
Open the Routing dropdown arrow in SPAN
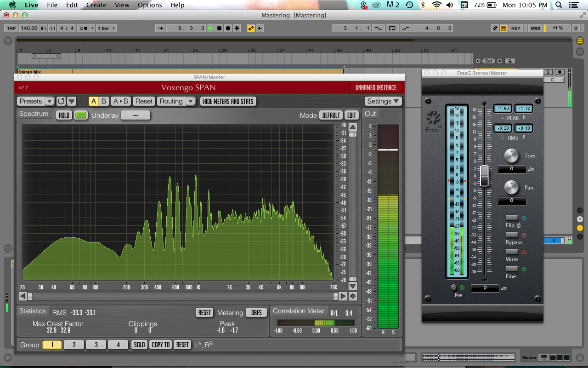coord(190,101)
